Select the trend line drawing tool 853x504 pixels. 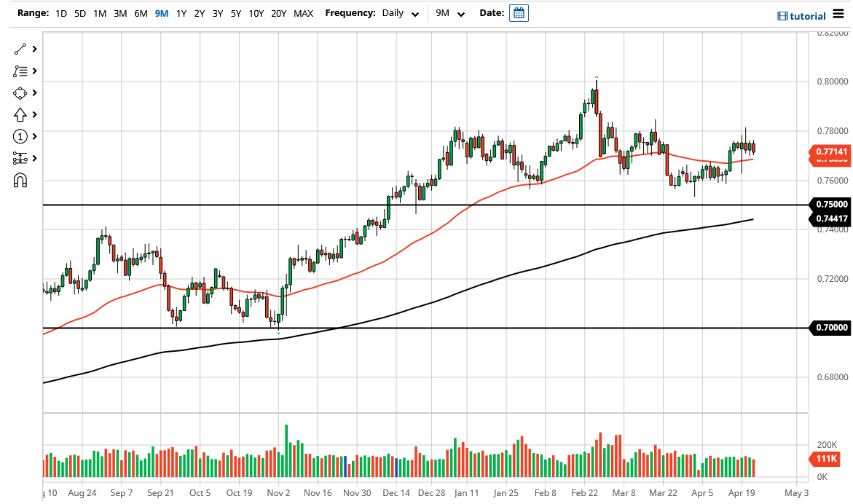click(20, 49)
